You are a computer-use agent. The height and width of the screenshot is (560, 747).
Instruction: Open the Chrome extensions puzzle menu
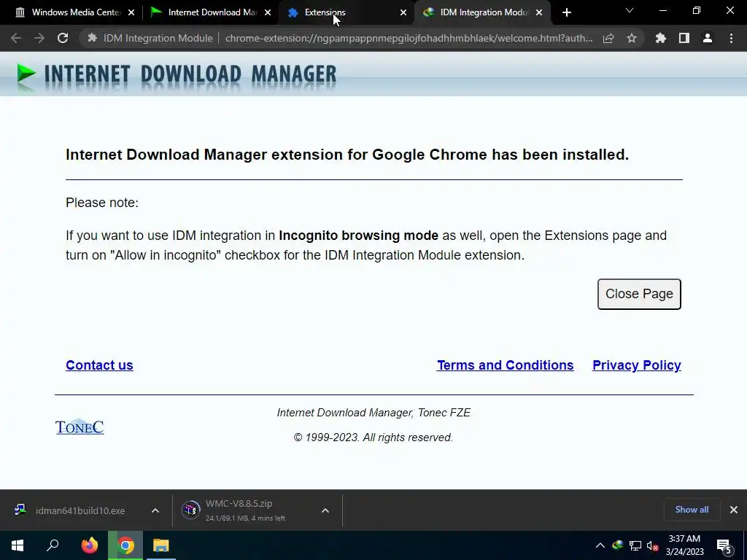tap(661, 38)
